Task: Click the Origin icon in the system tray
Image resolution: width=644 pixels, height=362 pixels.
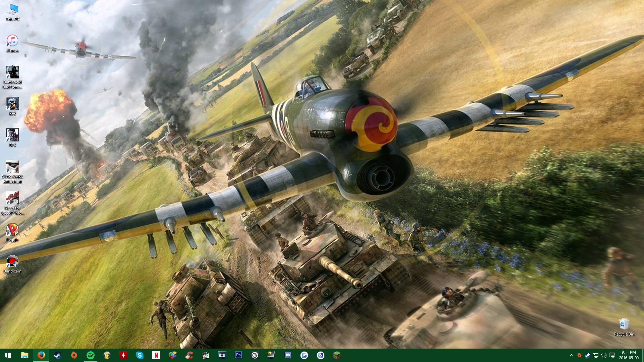Action: point(579,355)
